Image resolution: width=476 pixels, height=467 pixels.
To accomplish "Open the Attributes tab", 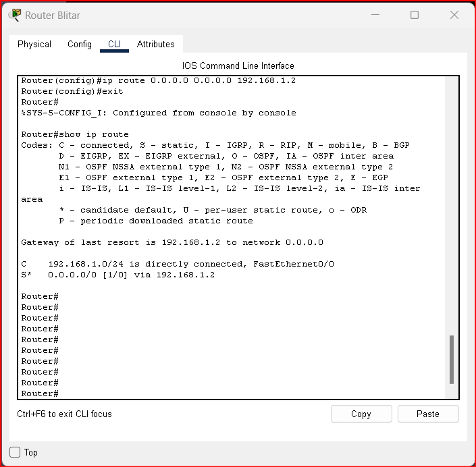I will click(156, 44).
